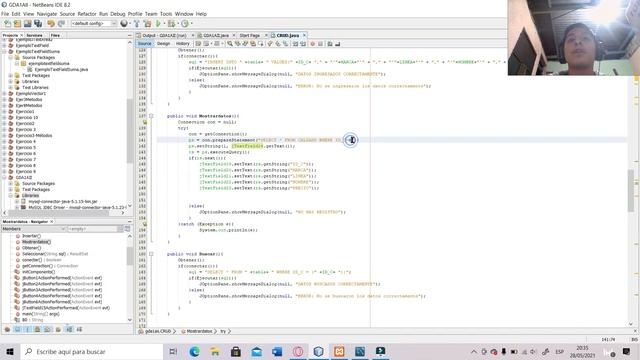Switch to the GDA1A8.java editor tab
The height and width of the screenshot is (360, 640).
216,36
